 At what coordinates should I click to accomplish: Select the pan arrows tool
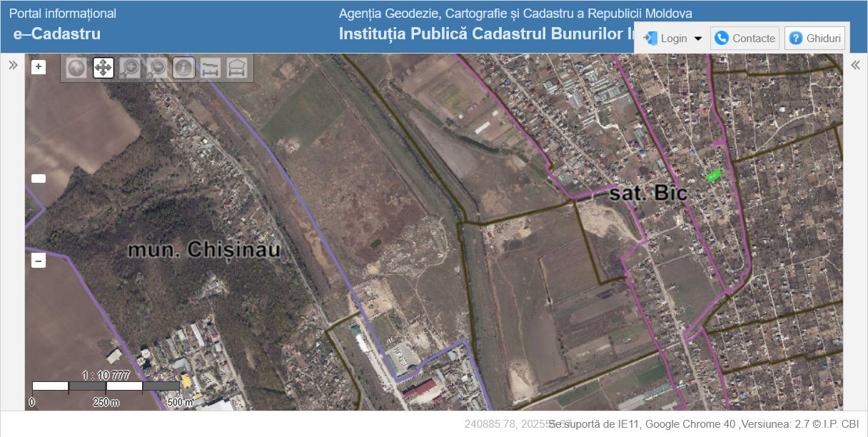(104, 68)
